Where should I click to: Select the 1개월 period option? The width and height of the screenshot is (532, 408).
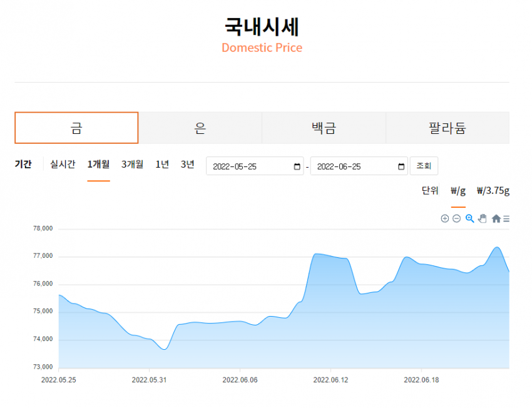coord(98,165)
